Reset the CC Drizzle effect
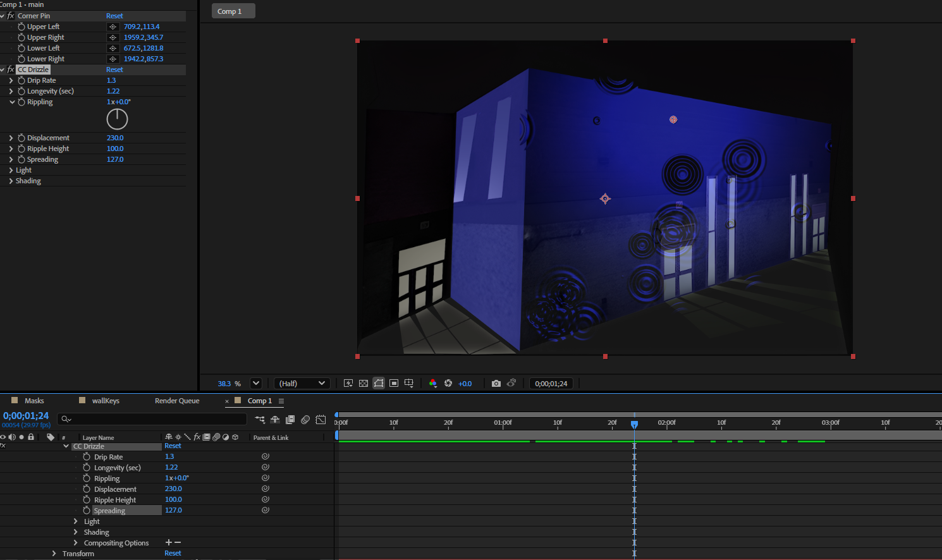The image size is (942, 560). pos(114,69)
